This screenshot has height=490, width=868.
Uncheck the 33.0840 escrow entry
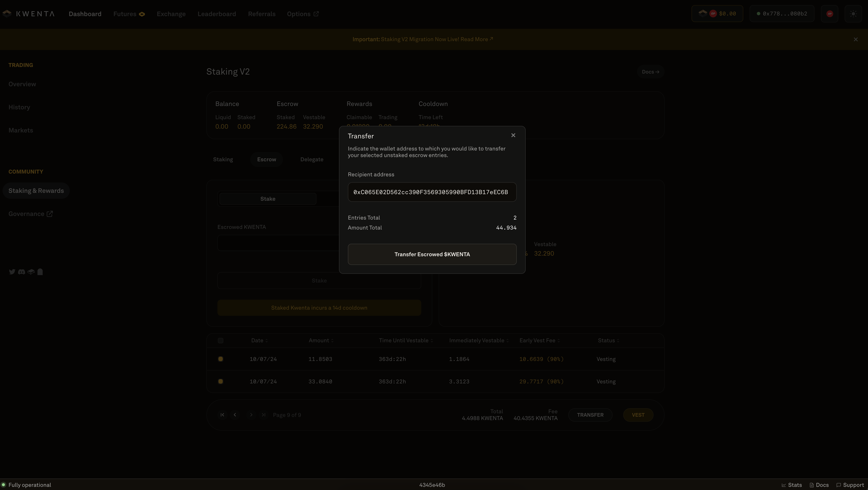click(220, 381)
